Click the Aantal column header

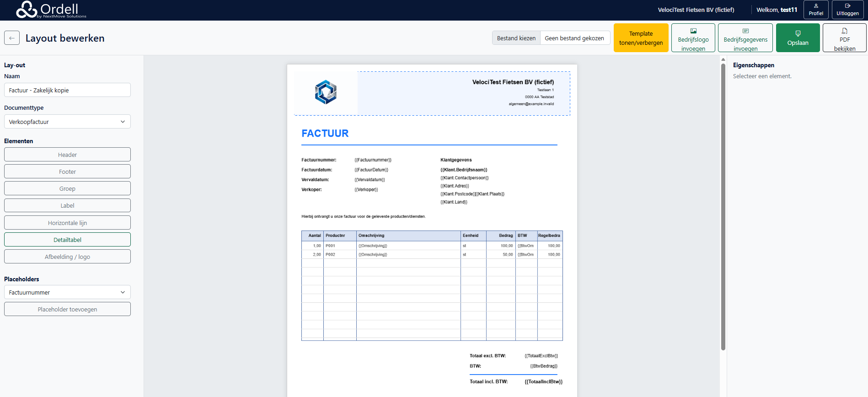[x=313, y=236]
